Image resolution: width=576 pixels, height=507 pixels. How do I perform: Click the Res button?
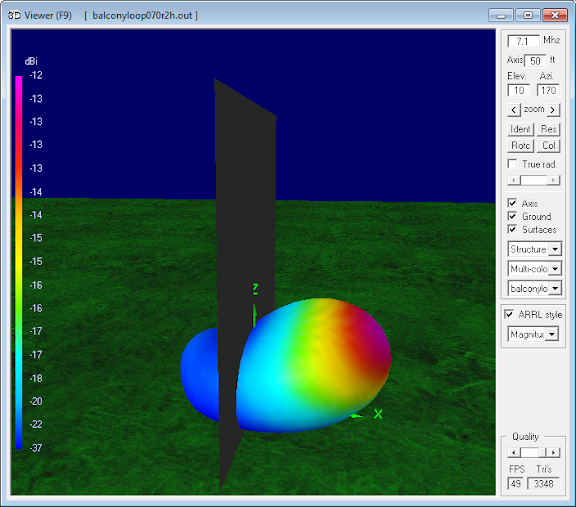548,129
